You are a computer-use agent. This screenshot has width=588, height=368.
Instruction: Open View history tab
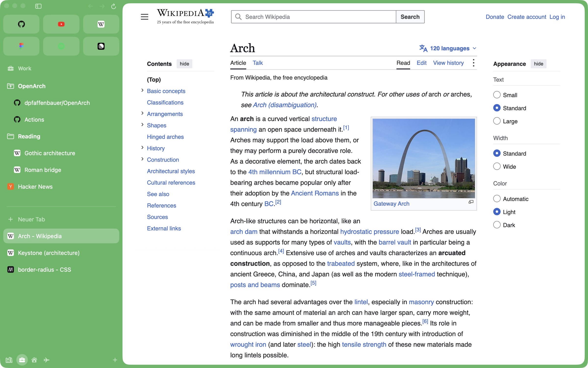click(x=448, y=63)
